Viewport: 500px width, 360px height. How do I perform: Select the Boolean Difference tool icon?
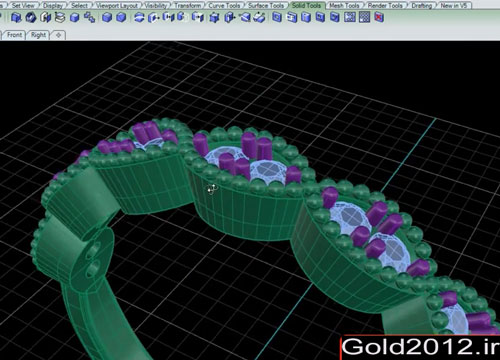point(31,17)
